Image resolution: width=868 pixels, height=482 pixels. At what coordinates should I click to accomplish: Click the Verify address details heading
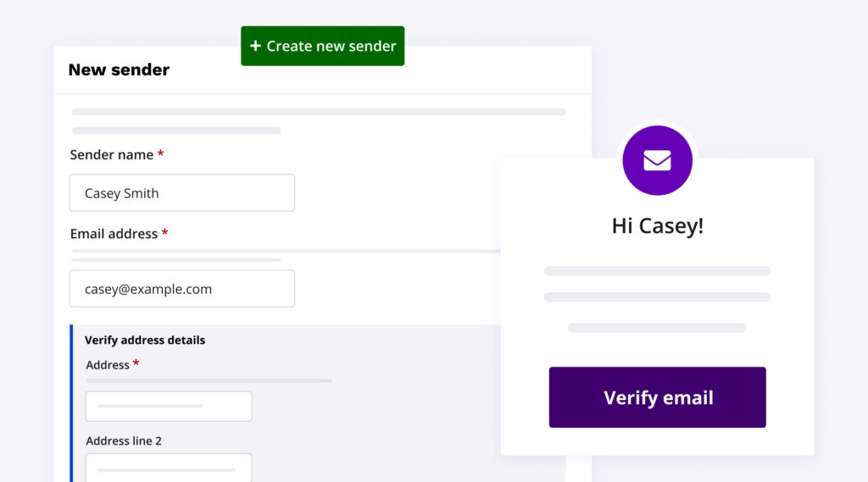coord(145,341)
